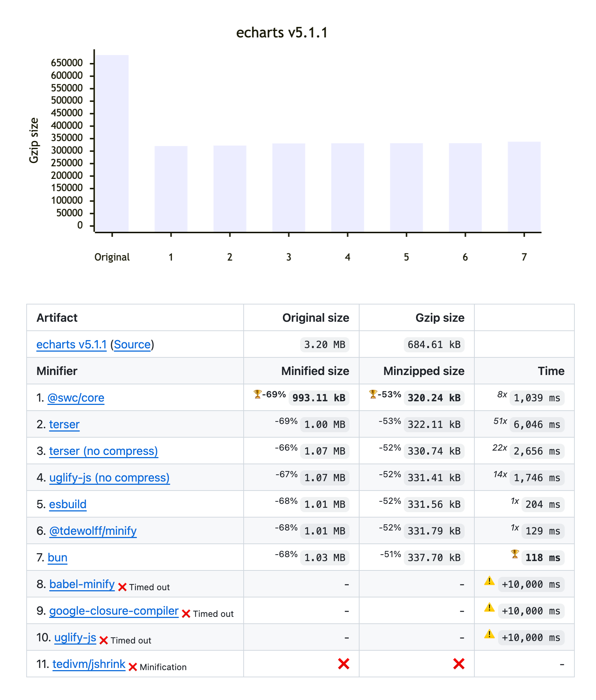Open the echarts v5.1.1 artifact link
This screenshot has height=700, width=596.
(71, 344)
